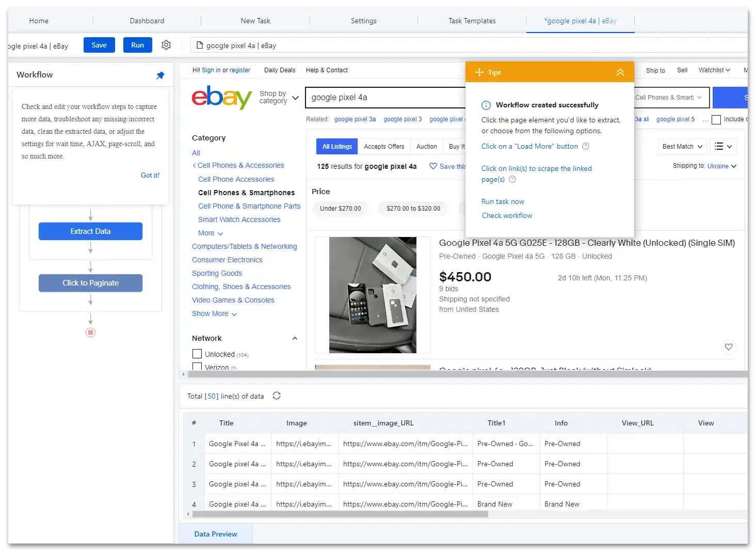Click document icon in the URL bar
The height and width of the screenshot is (552, 756).
coord(200,45)
